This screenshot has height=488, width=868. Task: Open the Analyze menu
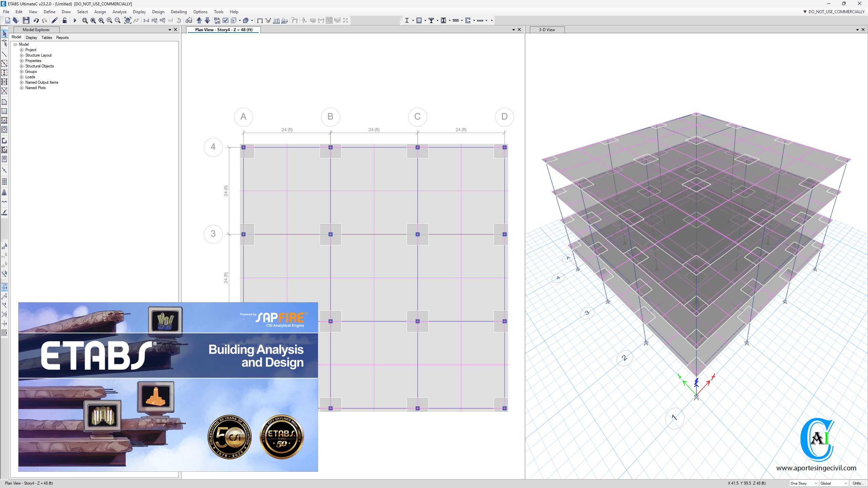(119, 12)
